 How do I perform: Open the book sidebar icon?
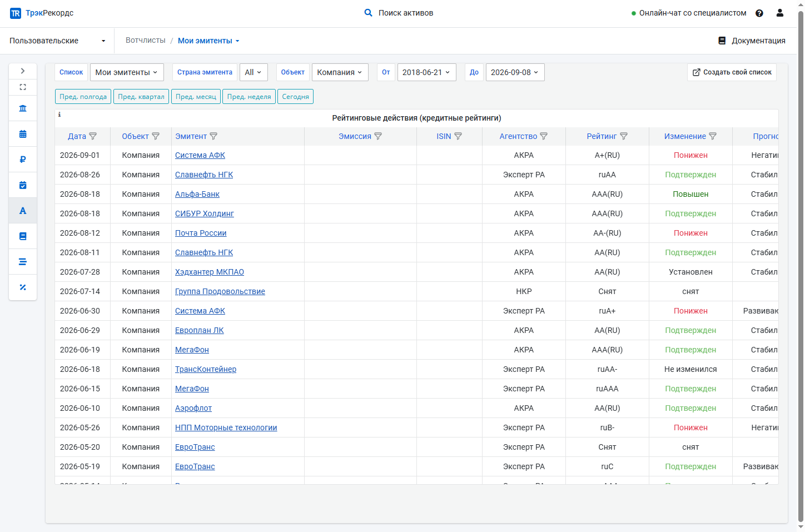click(23, 236)
